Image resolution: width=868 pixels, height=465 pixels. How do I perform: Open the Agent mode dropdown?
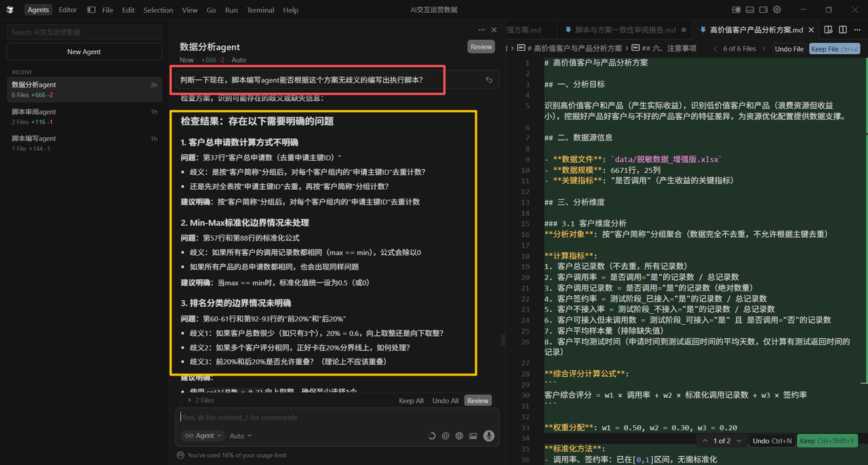pyautogui.click(x=202, y=436)
